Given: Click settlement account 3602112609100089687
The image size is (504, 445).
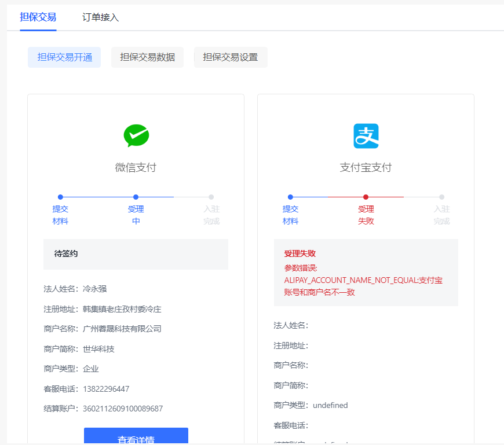Looking at the screenshot, I should (x=123, y=409).
